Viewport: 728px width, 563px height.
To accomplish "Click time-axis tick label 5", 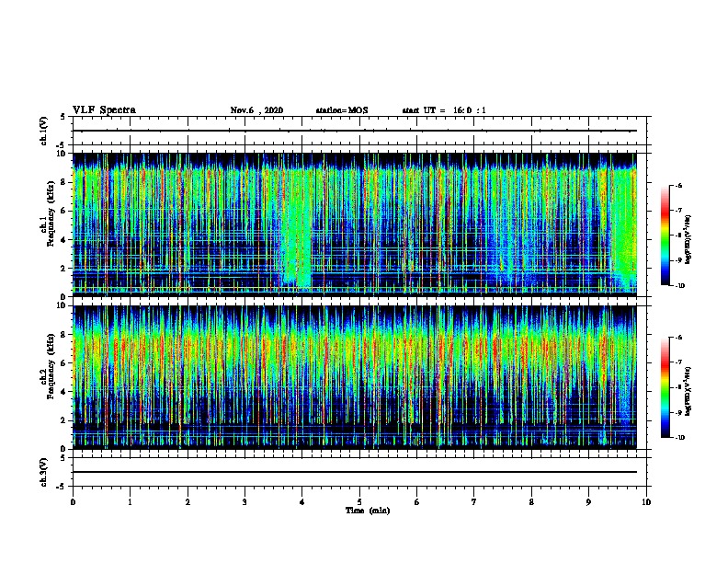I will coord(359,502).
